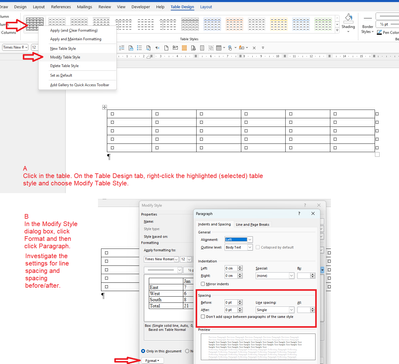Toggle the Collapsed by default checkbox

(x=258, y=247)
